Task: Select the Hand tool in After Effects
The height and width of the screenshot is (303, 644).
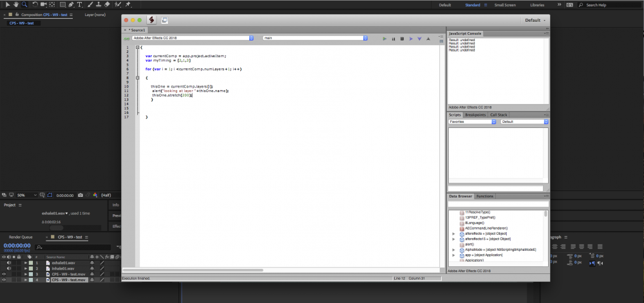Action: 15,5
